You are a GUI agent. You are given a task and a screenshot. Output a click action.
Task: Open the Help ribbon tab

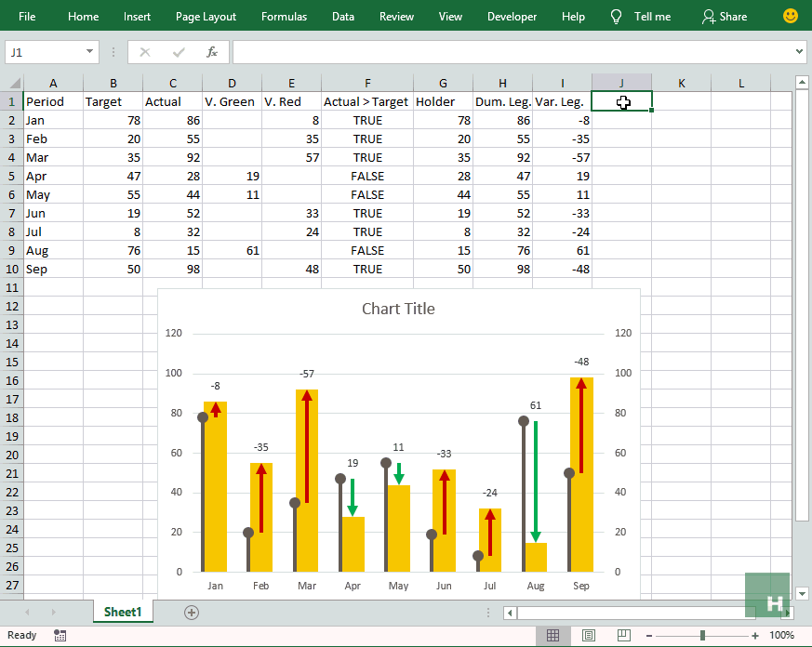pos(573,17)
